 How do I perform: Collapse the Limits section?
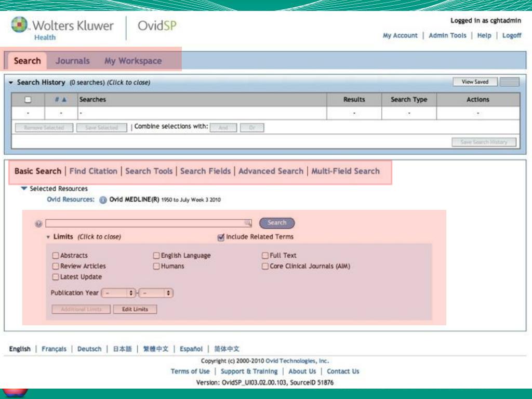[48, 237]
